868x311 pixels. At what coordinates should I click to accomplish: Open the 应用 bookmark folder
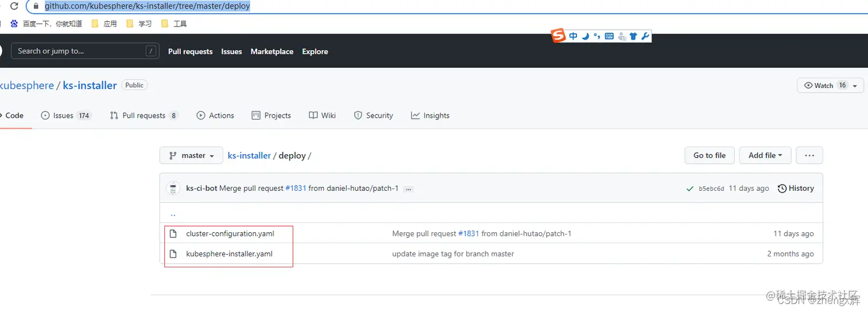pyautogui.click(x=104, y=24)
